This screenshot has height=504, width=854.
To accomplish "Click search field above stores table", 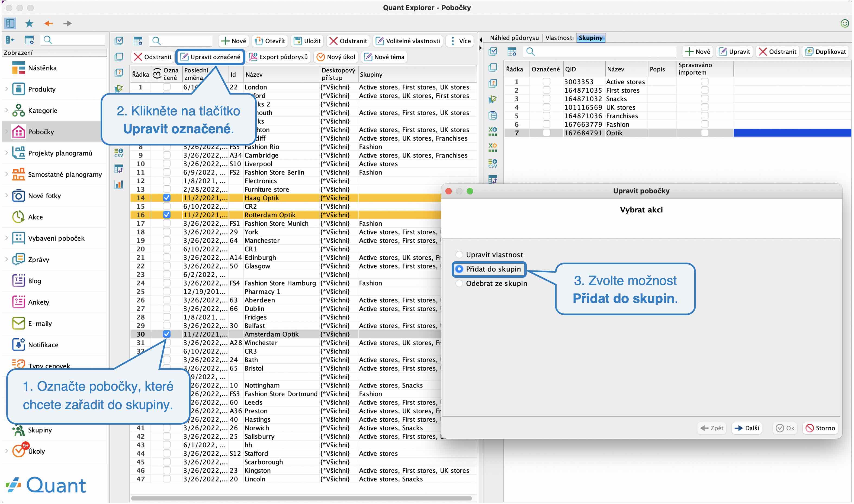I will click(181, 41).
